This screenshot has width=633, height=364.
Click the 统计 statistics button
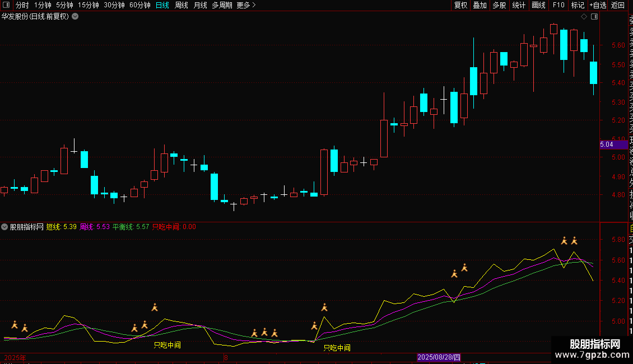tap(519, 5)
